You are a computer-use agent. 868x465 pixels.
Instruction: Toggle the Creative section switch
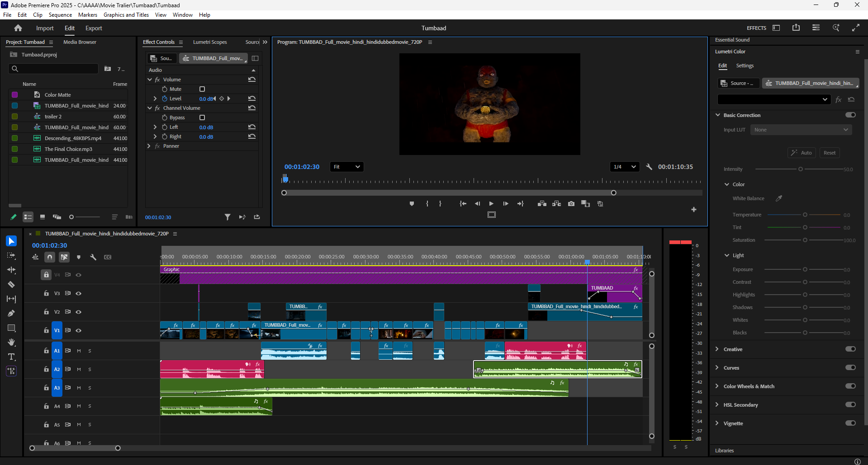(x=850, y=349)
